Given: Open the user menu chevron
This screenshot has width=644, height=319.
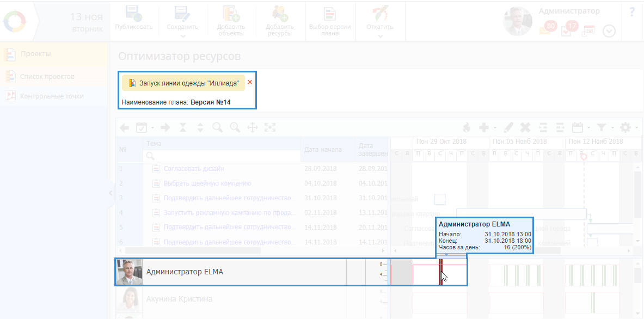Looking at the screenshot, I should click(x=609, y=32).
